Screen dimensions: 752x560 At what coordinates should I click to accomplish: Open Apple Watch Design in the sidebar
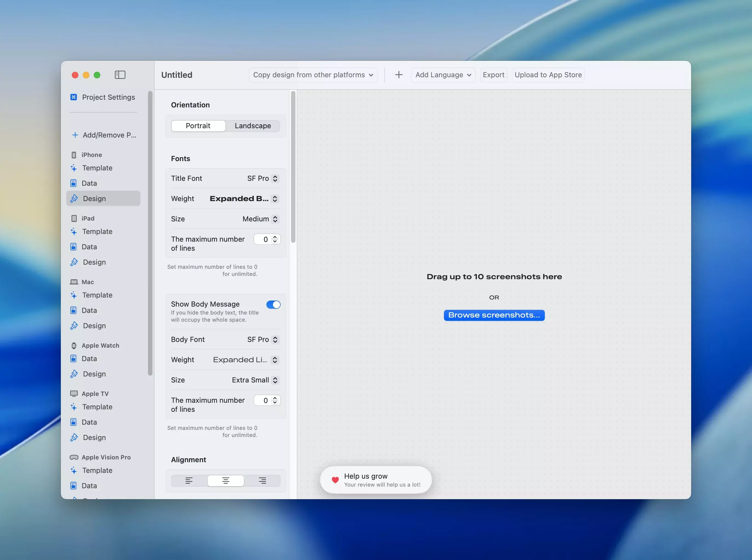click(x=94, y=374)
